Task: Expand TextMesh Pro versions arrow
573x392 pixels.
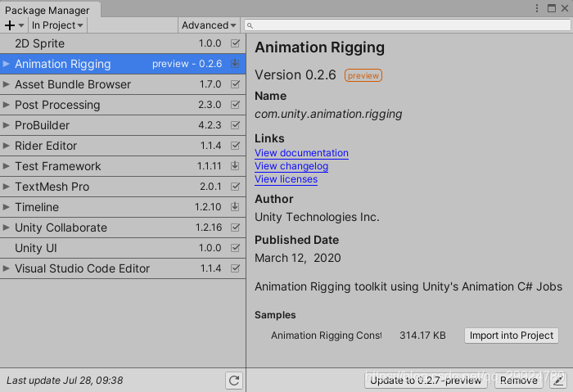Action: coord(7,187)
